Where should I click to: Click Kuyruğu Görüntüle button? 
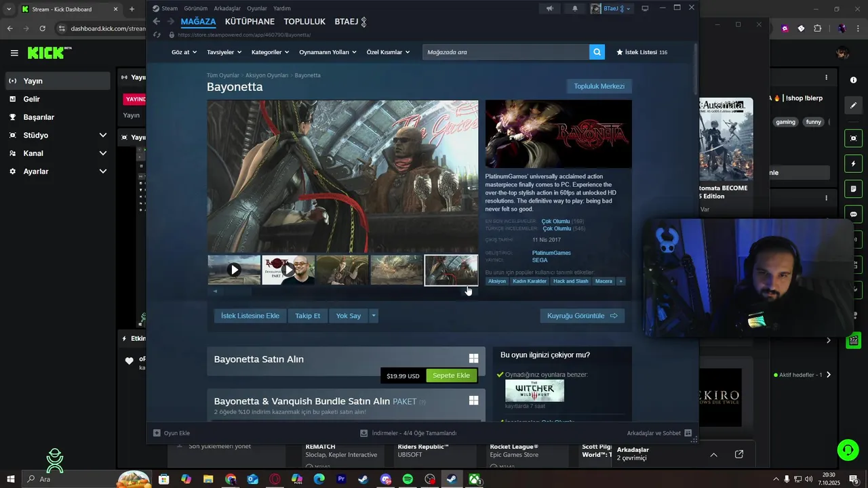tap(582, 316)
